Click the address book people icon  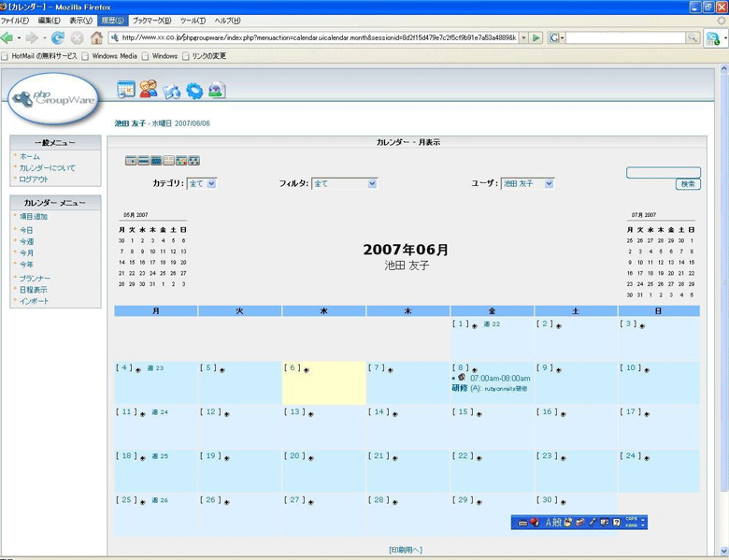click(149, 90)
